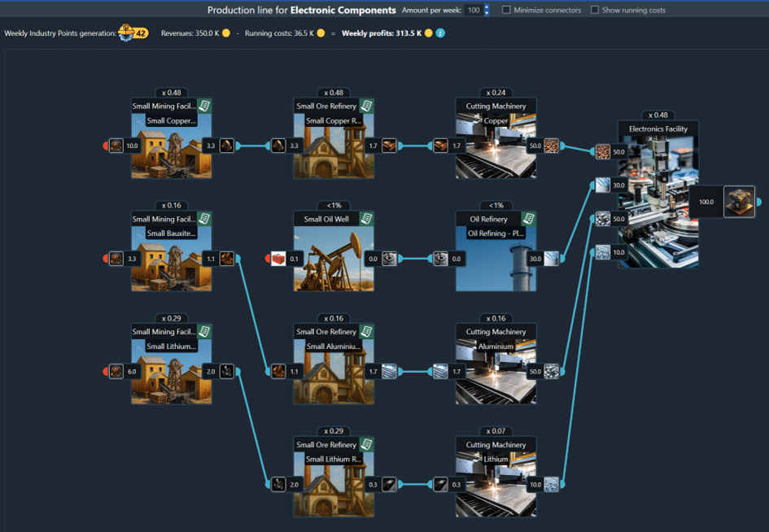
Task: Enable the Show running costs checkbox
Action: tap(595, 11)
